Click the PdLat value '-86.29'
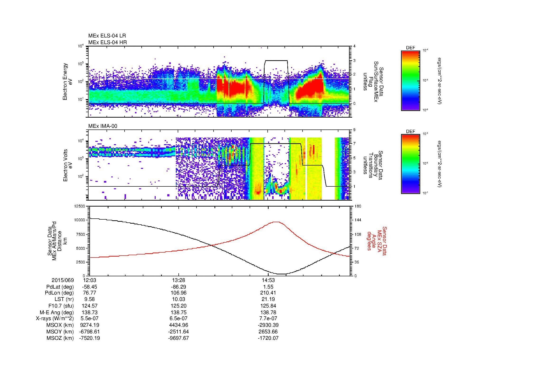The width and height of the screenshot is (555, 392). (x=179, y=287)
